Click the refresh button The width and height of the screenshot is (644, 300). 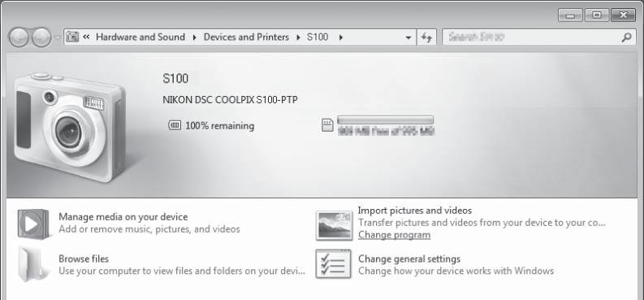[x=426, y=38]
